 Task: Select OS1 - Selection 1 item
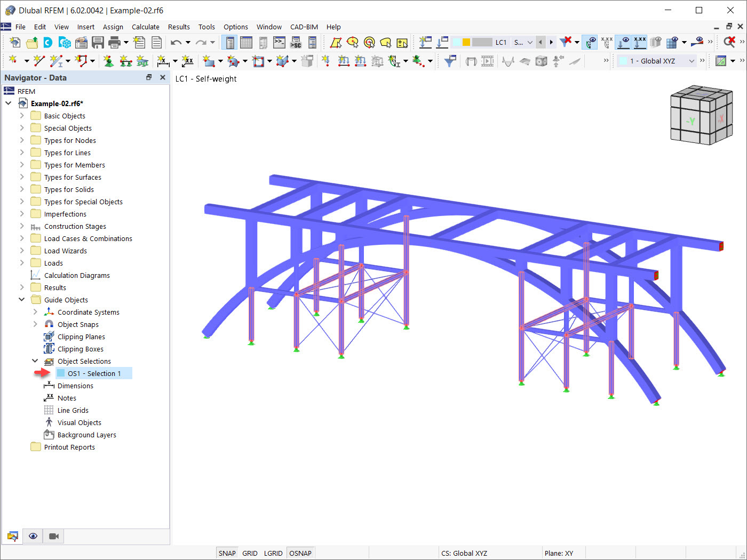tap(94, 373)
